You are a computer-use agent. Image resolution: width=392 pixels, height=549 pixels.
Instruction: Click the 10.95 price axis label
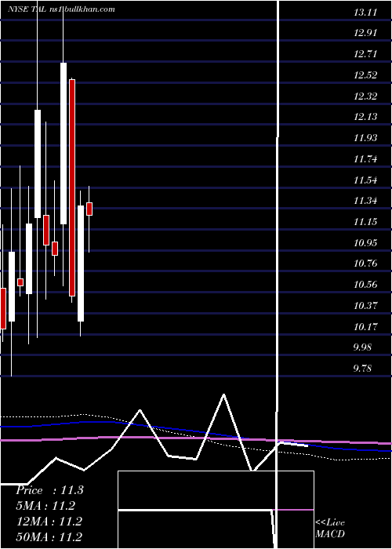tap(365, 242)
